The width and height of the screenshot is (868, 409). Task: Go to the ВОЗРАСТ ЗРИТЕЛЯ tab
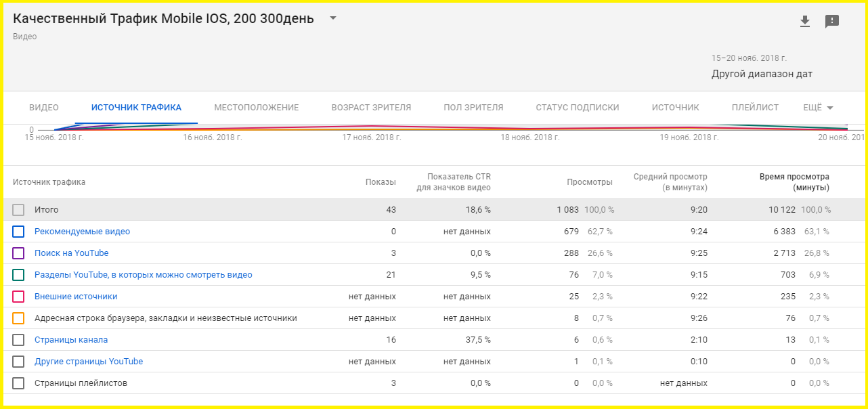tap(371, 108)
